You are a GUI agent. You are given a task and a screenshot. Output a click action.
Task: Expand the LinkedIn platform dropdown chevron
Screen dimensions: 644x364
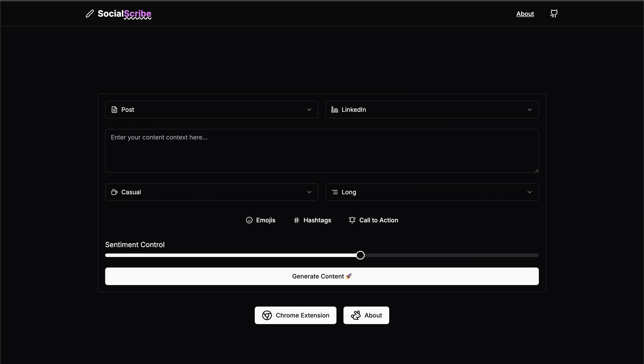pos(529,110)
